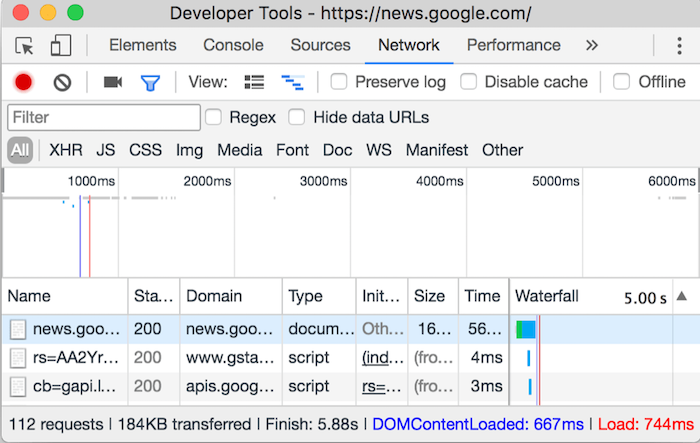Open the Performance tab
The height and width of the screenshot is (443, 700).
(x=514, y=45)
